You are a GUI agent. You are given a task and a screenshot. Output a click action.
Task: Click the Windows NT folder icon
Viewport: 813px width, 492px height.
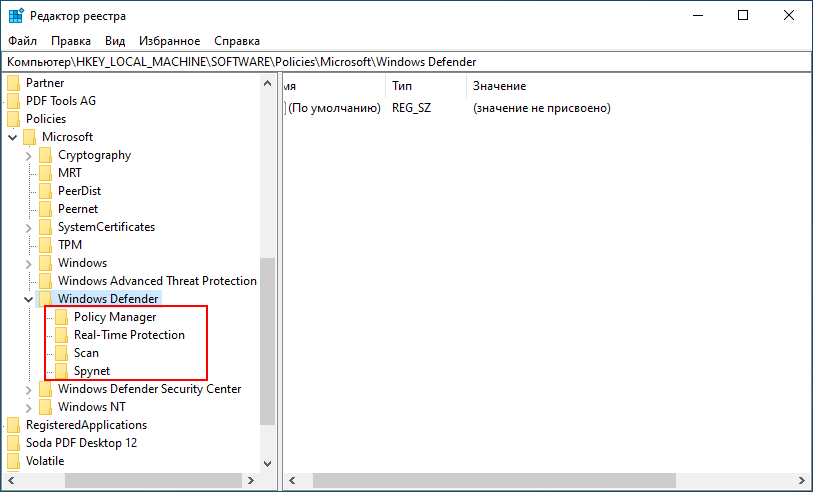click(x=46, y=407)
